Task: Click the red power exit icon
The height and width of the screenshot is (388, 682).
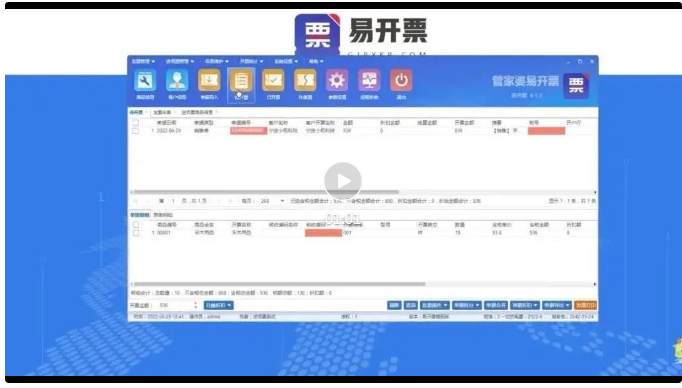Action: click(x=401, y=81)
